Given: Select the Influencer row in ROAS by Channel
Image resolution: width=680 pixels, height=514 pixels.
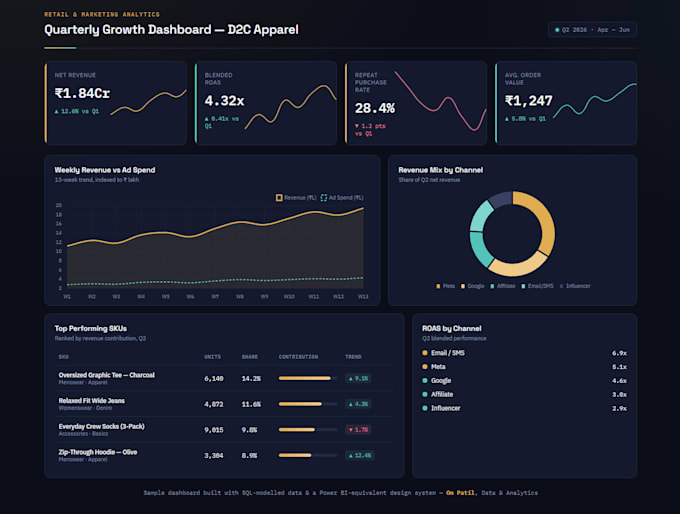Looking at the screenshot, I should coord(524,408).
